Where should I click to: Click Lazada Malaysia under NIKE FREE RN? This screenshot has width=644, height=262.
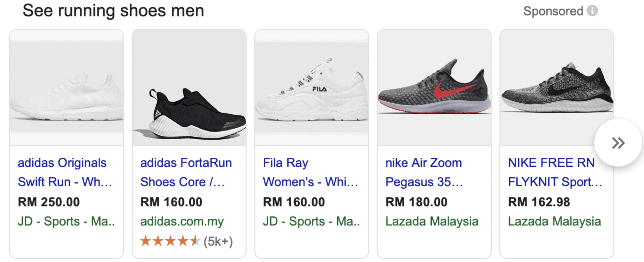[x=554, y=221]
